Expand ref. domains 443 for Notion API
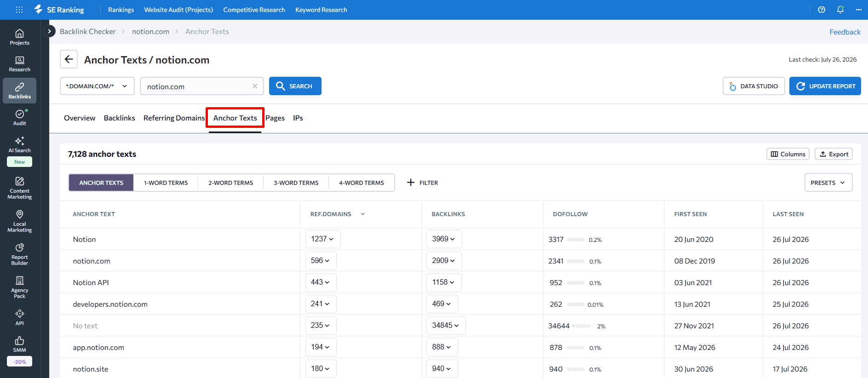 (321, 282)
